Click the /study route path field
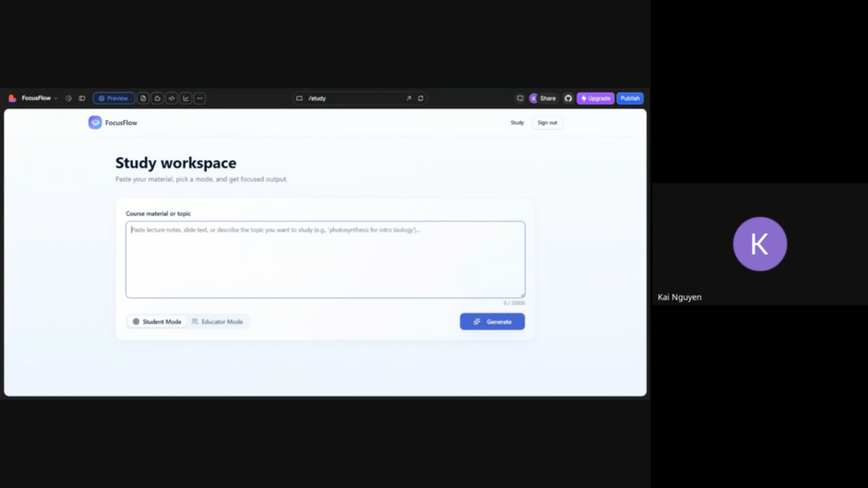 (352, 98)
